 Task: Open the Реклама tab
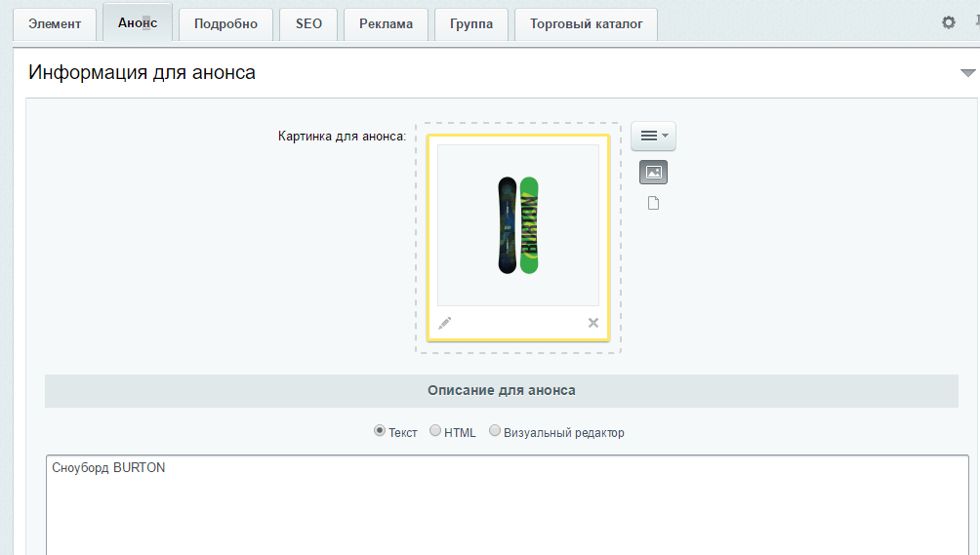coord(386,23)
